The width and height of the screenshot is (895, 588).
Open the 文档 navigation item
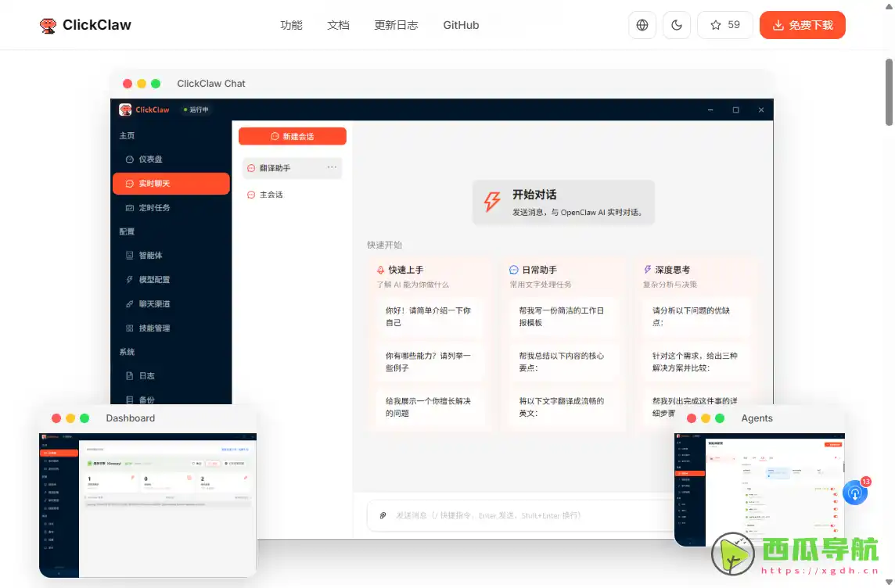coord(338,25)
